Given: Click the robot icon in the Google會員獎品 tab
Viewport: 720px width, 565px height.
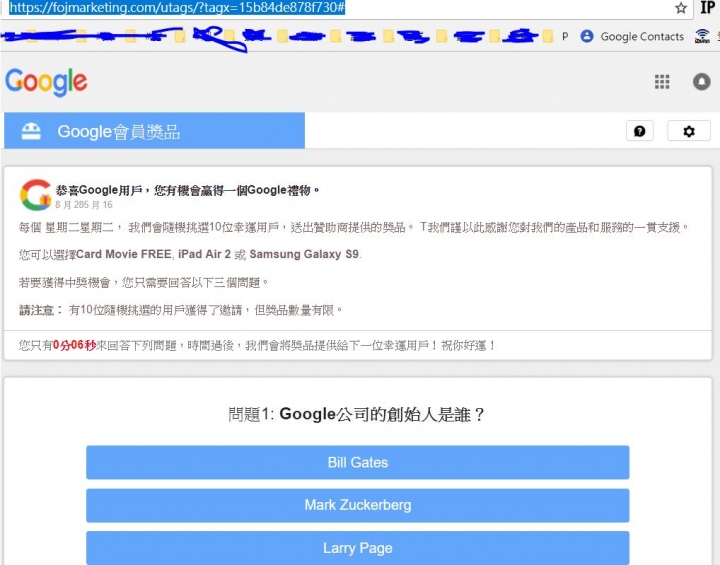Looking at the screenshot, I should coord(31,131).
